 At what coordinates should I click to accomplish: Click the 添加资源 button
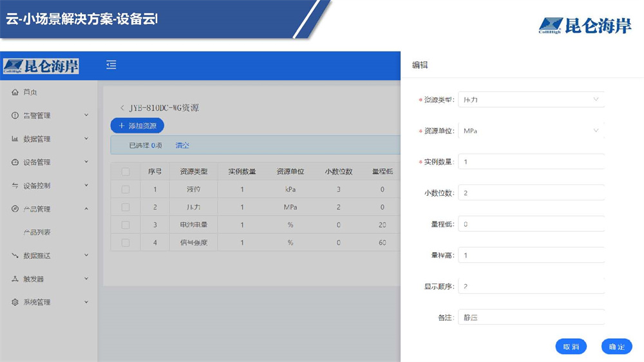click(137, 126)
